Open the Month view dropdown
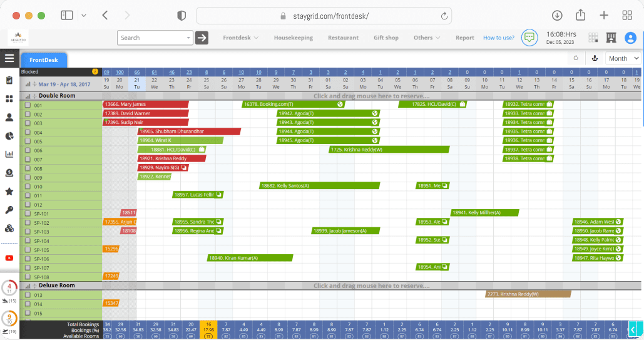644x340 pixels. pyautogui.click(x=623, y=58)
